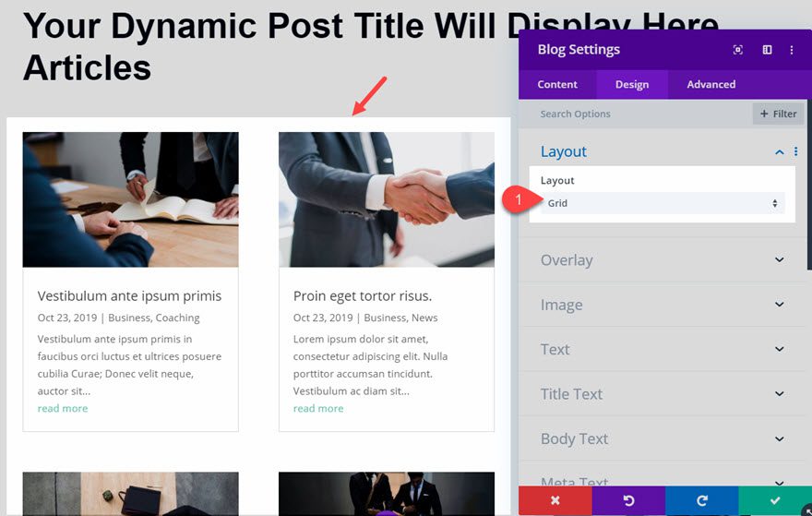The width and height of the screenshot is (812, 516).
Task: Click bottom-left post image with bag
Action: 130,493
